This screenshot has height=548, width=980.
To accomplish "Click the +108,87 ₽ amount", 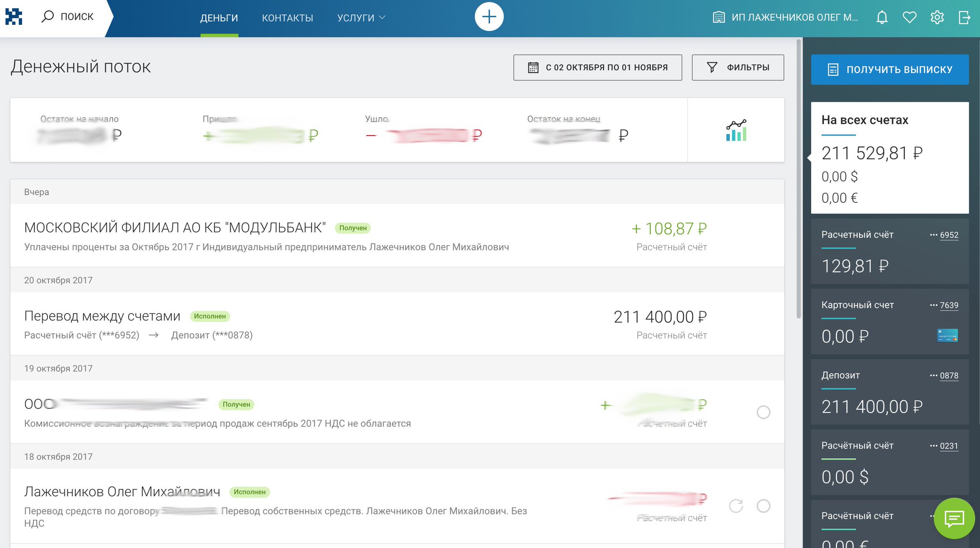I will click(669, 229).
